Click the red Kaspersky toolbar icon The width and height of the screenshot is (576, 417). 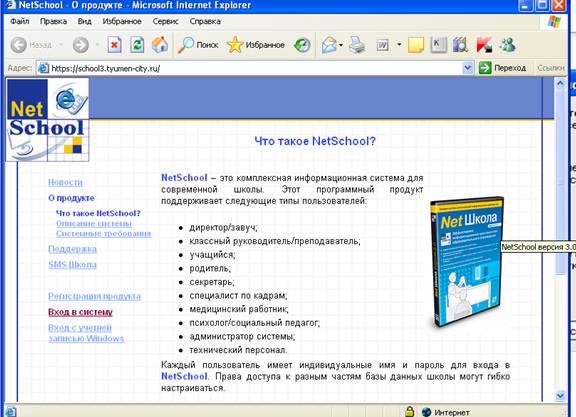click(x=484, y=45)
